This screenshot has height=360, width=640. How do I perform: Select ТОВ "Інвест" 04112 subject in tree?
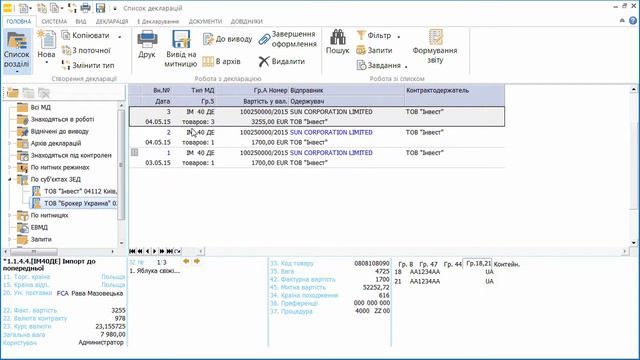pyautogui.click(x=80, y=191)
